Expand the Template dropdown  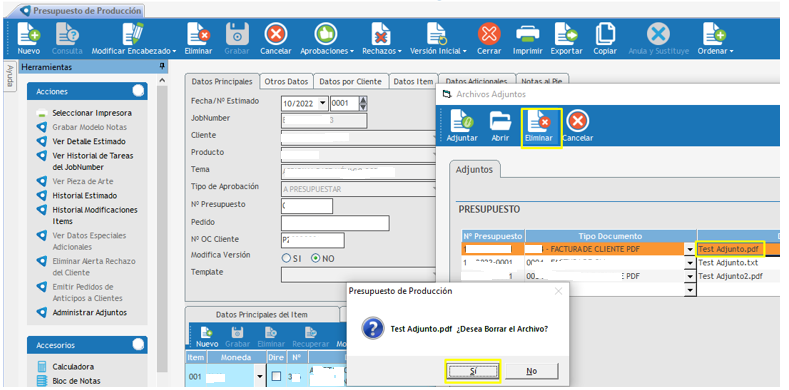[x=433, y=274]
